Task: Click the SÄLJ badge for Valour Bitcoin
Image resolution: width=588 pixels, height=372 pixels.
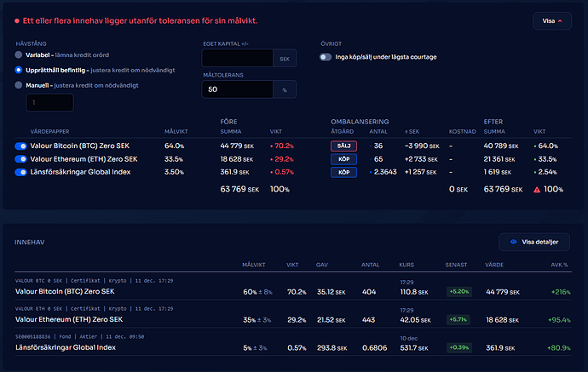Action: click(343, 146)
